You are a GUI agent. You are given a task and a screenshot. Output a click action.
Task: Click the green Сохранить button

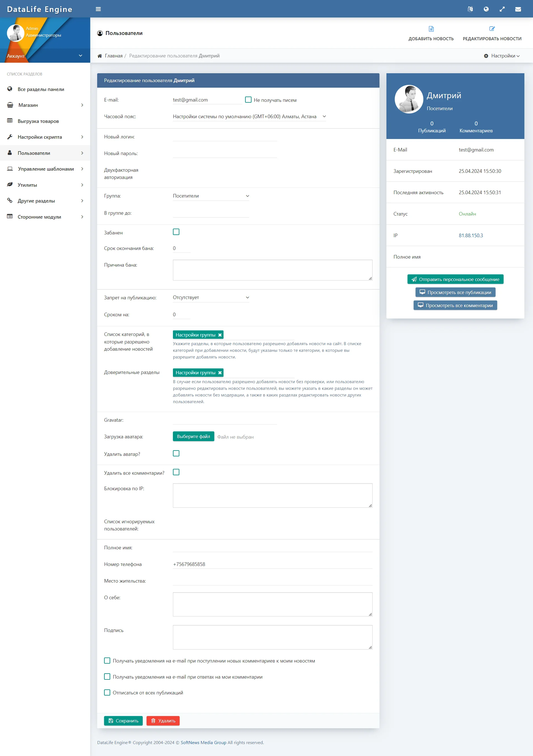coord(123,721)
